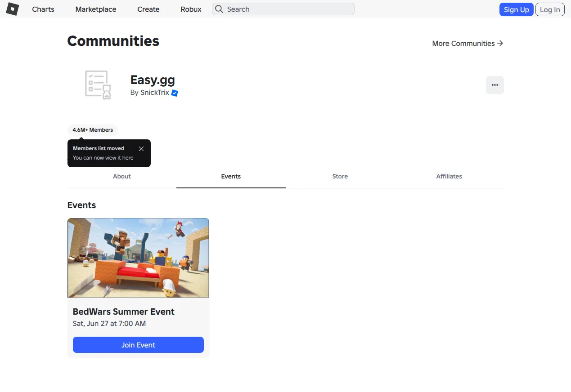Open the Roblox home logo
Viewport: 571px width, 392px height.
click(13, 9)
